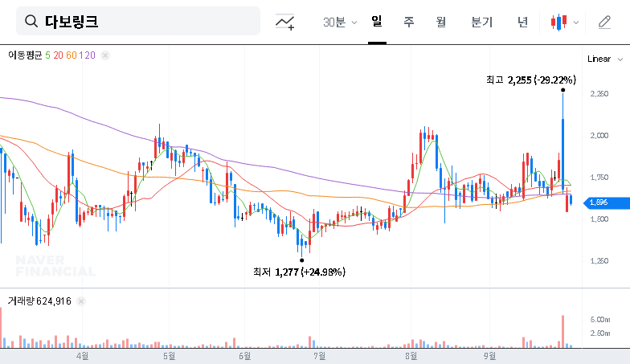Click the 거래량 624,916 label

39,301
